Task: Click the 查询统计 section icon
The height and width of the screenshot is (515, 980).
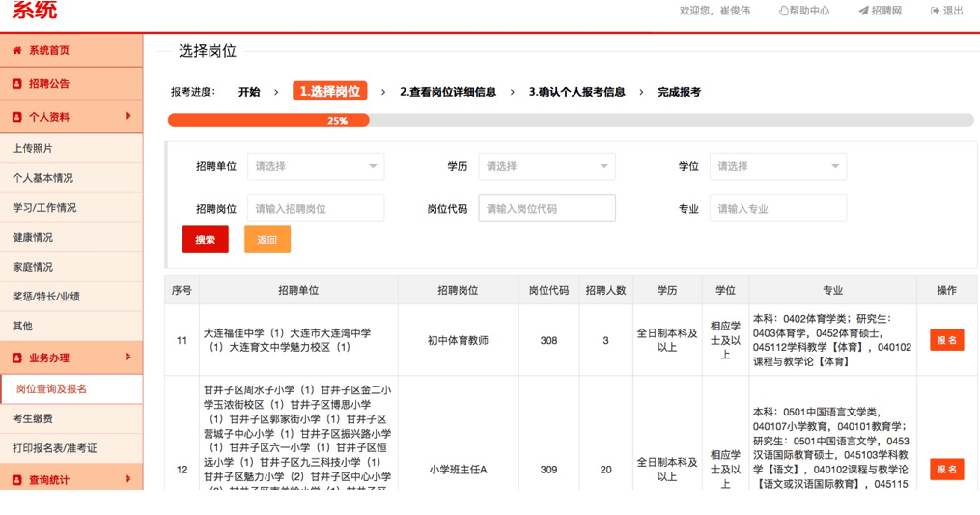Action: [16, 480]
